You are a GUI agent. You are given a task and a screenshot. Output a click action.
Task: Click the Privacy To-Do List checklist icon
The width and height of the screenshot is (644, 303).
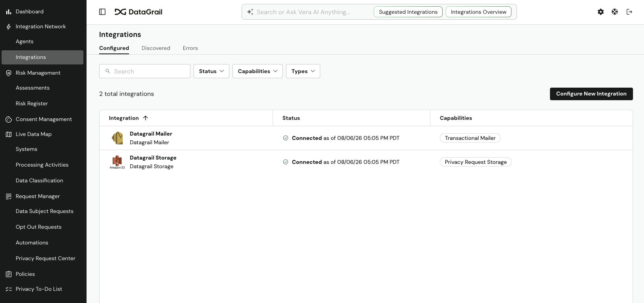click(x=9, y=289)
